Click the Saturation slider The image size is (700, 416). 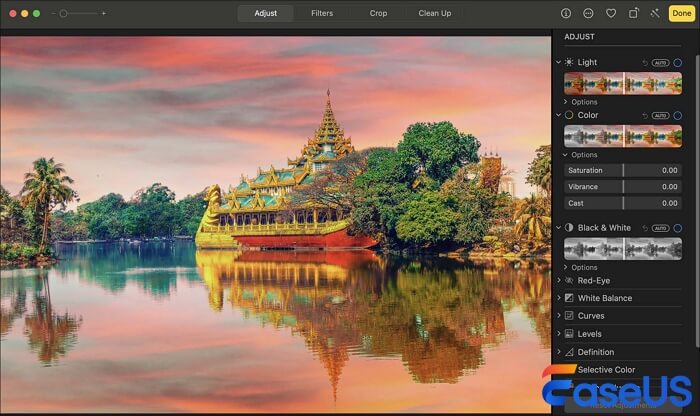click(623, 171)
